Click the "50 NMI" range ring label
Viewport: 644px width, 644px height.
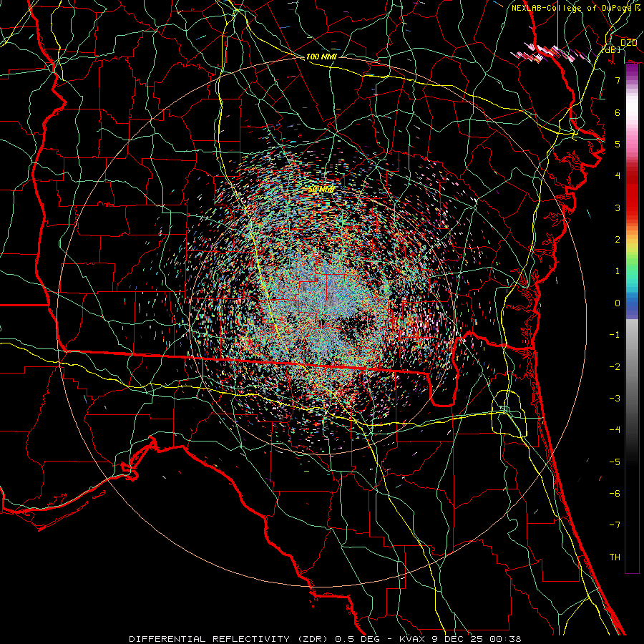[321, 189]
